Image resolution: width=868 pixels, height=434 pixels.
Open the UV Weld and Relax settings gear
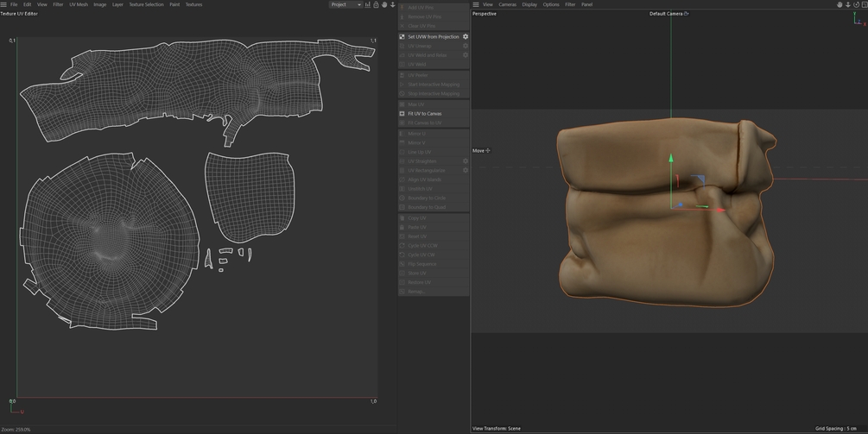tap(466, 55)
